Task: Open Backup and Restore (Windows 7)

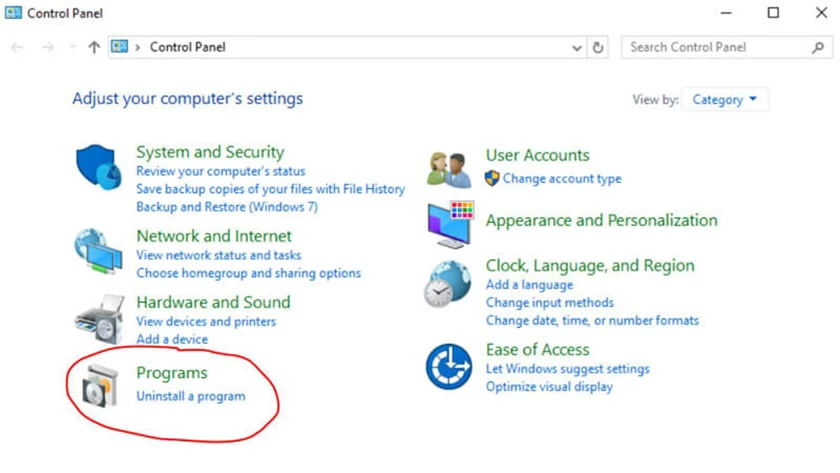Action: 227,207
